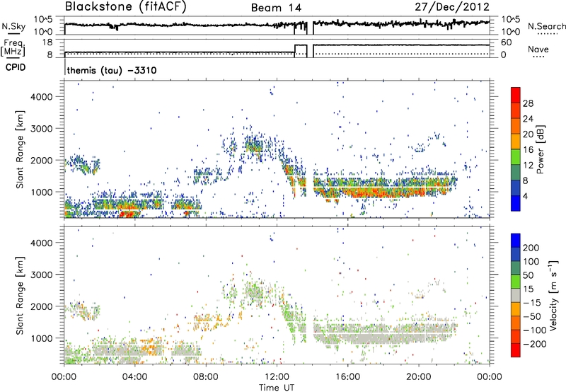The image size is (566, 392).
Task: Click the "12:00" time axis label
Action: [x=277, y=377]
